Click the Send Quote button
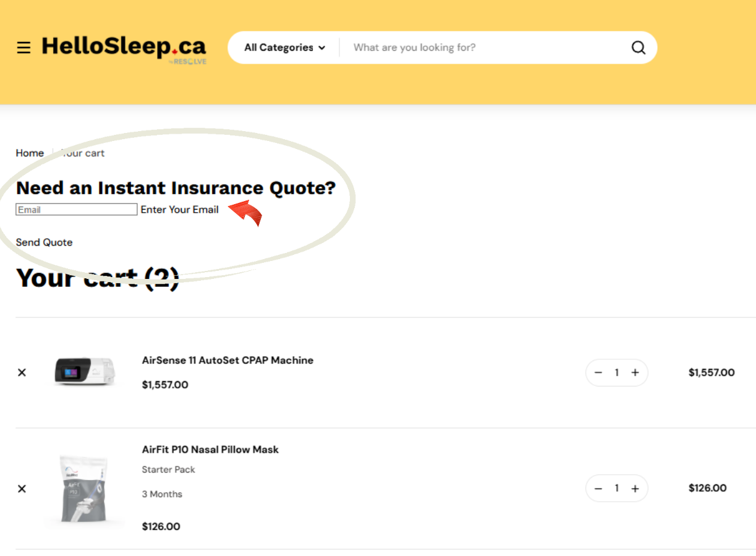 44,242
